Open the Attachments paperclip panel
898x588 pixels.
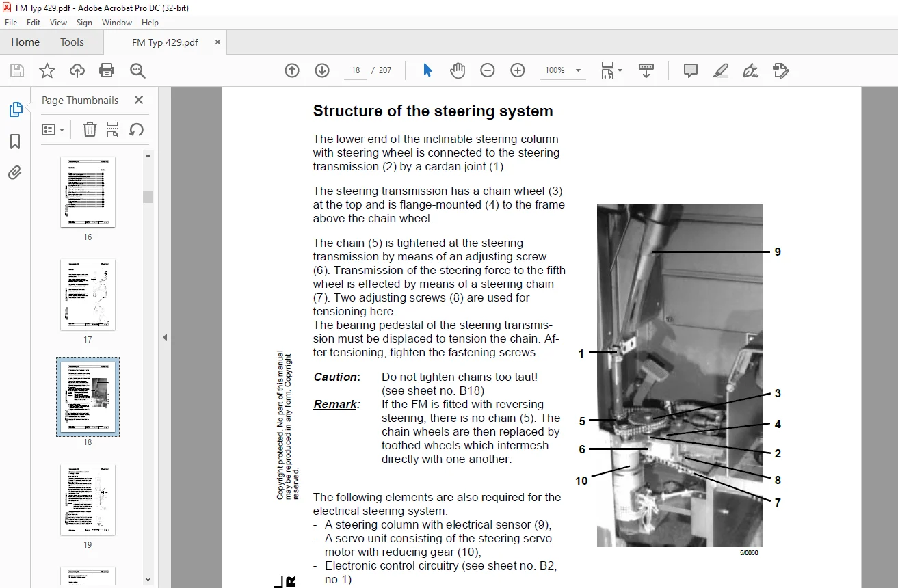(x=15, y=172)
